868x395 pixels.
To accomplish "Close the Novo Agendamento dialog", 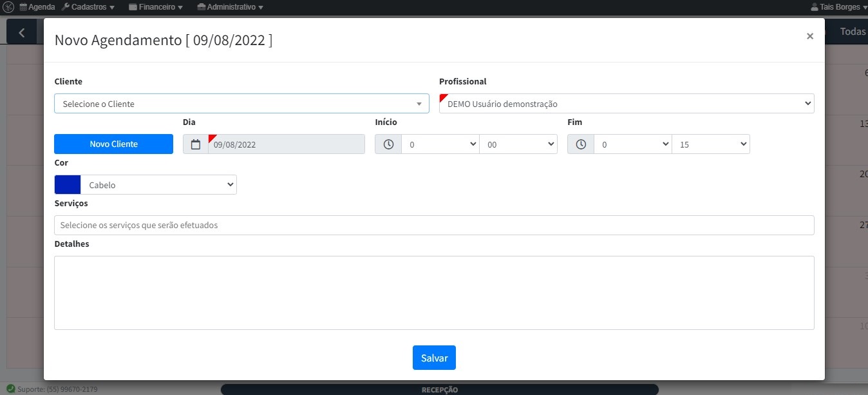I will (809, 37).
